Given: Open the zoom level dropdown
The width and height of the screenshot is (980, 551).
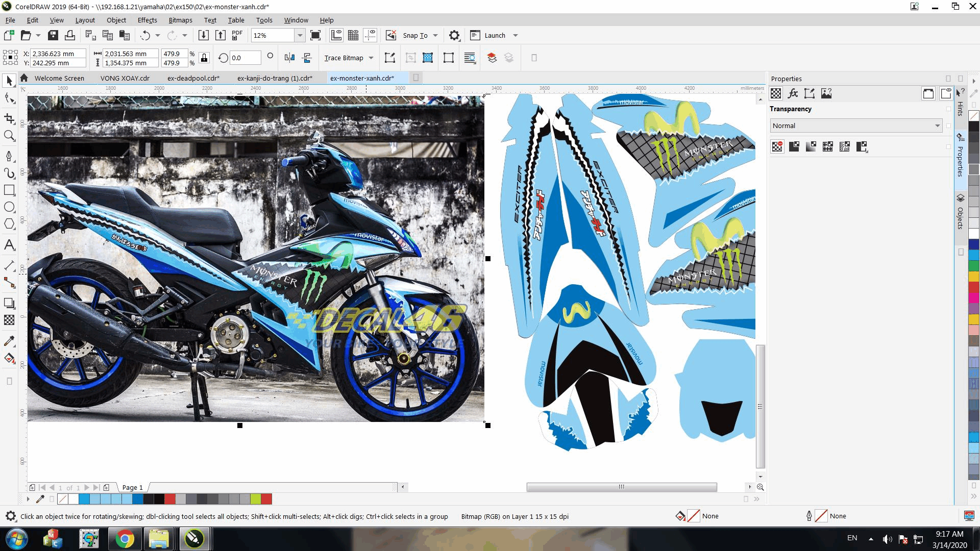Looking at the screenshot, I should (x=300, y=35).
